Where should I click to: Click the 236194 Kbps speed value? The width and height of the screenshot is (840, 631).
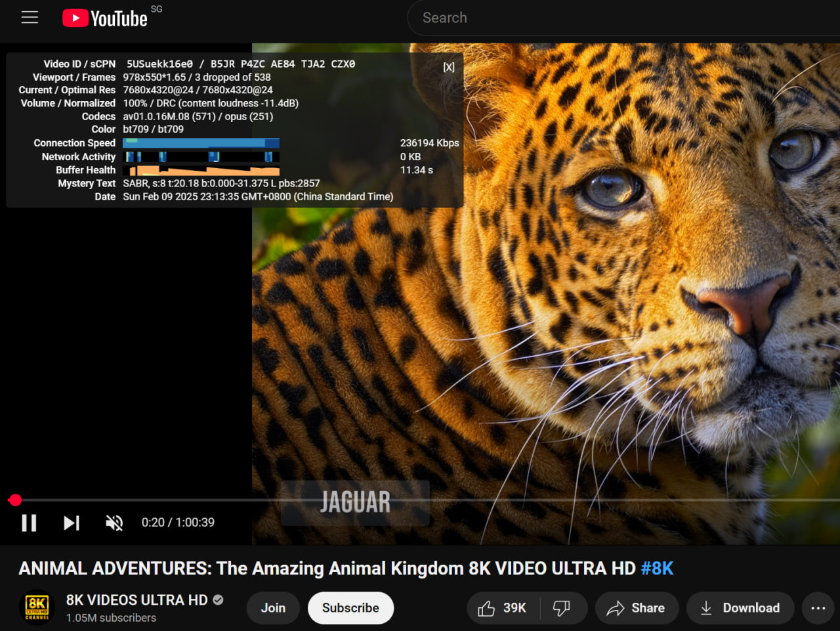click(x=430, y=143)
